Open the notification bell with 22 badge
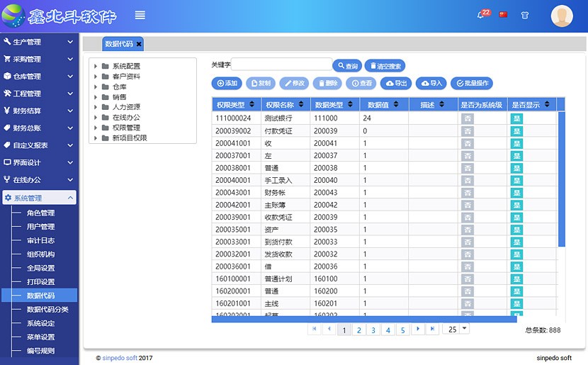 click(482, 15)
